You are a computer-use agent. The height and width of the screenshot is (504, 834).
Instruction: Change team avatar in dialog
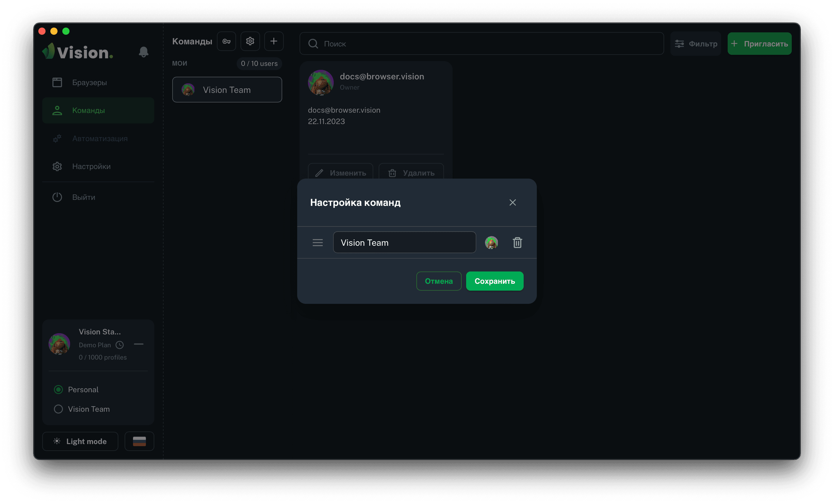pos(491,242)
